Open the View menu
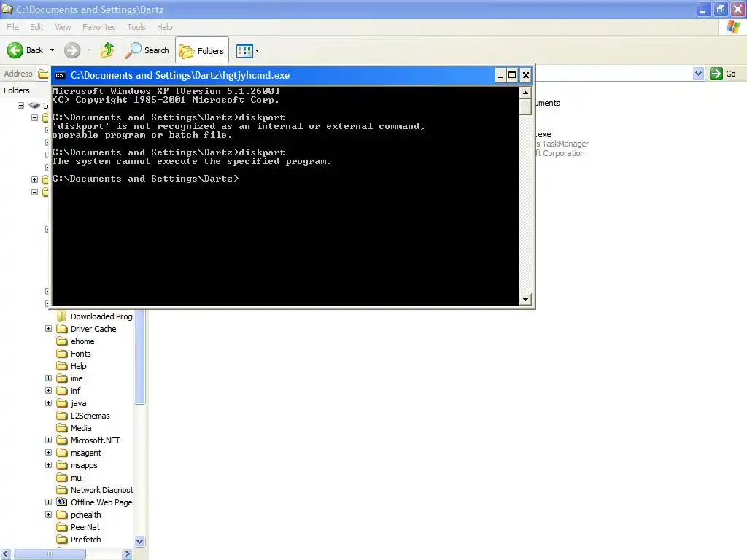The image size is (747, 560). coord(63,27)
